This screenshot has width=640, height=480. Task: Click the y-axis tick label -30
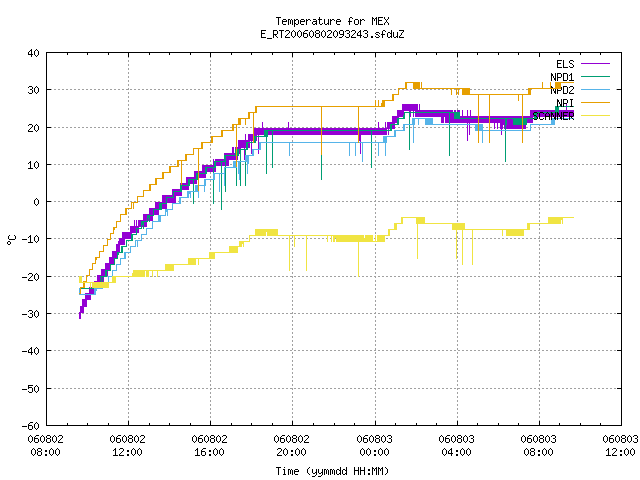tap(31, 314)
